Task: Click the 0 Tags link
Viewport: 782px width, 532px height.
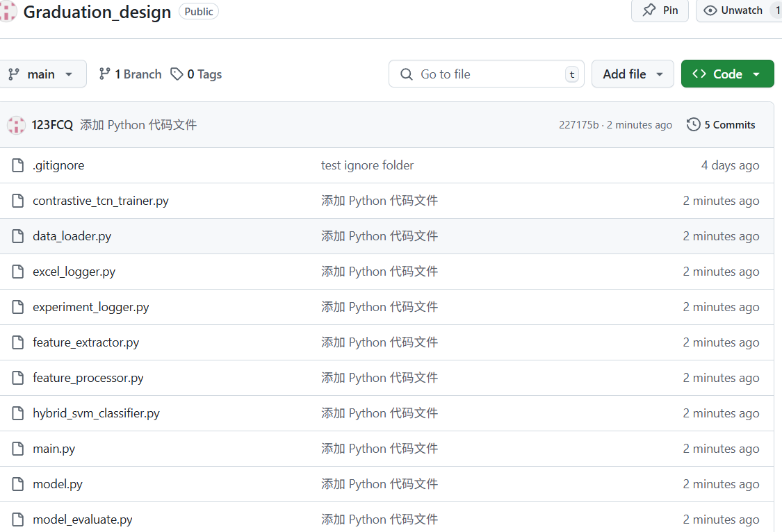Action: 196,74
